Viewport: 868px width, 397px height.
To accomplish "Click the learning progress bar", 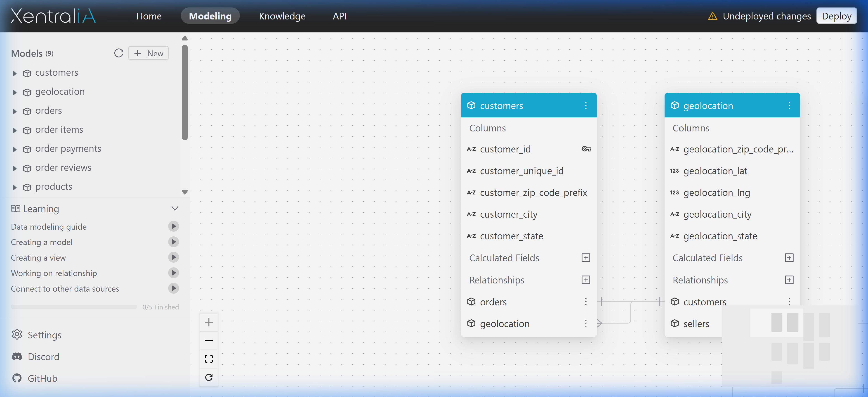I will tap(74, 307).
